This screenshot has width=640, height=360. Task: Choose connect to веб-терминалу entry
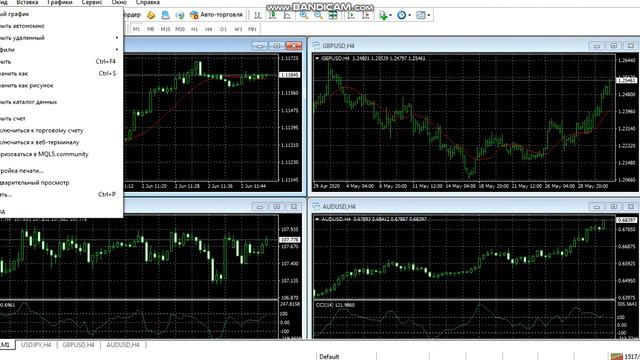pyautogui.click(x=60, y=142)
